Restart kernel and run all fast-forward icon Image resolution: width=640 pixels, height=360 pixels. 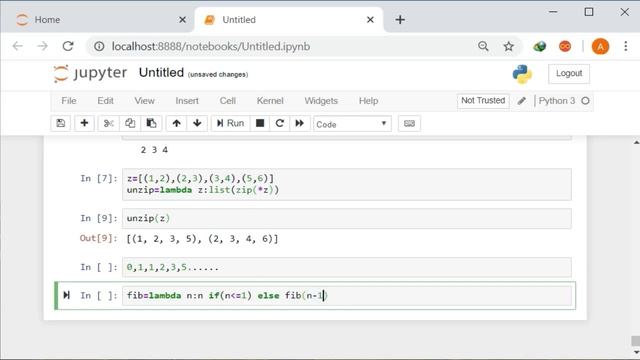tap(300, 123)
